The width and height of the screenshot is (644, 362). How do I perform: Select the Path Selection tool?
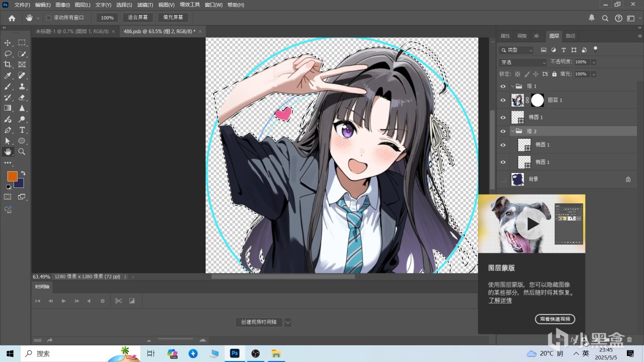click(8, 141)
